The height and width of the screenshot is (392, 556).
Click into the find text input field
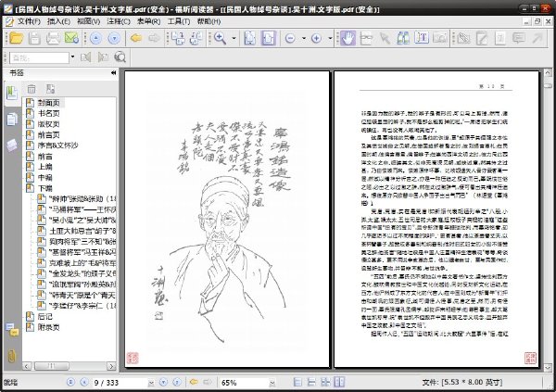(39, 57)
